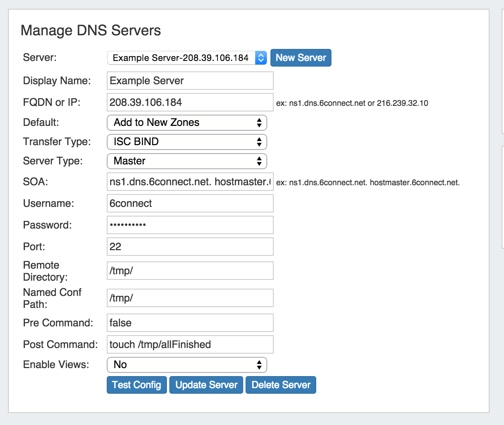Select the Pre Command field
The width and height of the screenshot is (504, 425).
190,323
